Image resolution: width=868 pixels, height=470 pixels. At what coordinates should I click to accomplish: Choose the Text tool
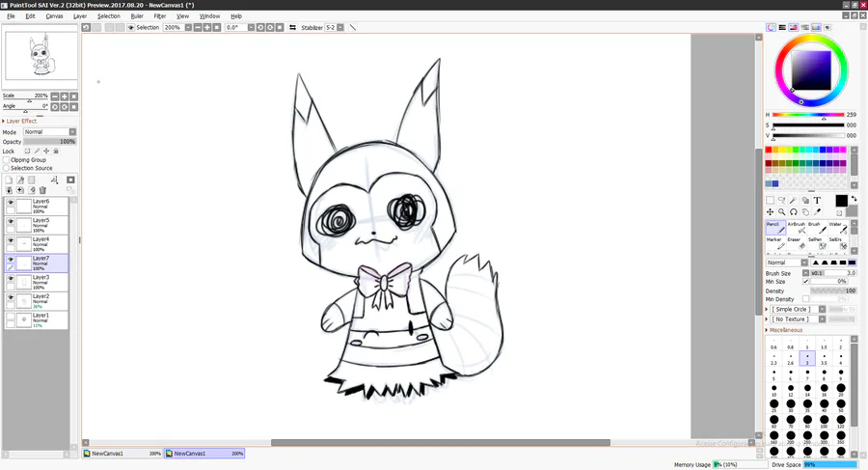pos(817,200)
